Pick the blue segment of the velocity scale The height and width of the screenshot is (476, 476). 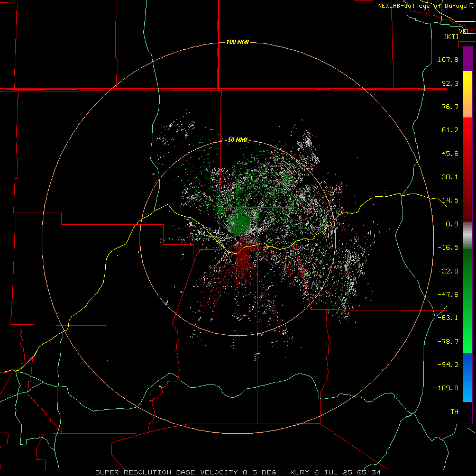[467, 377]
